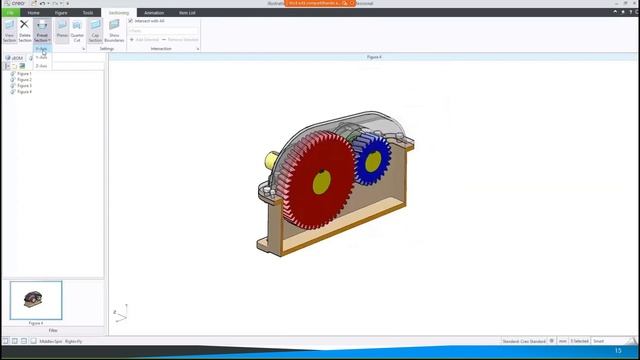Click the 0 Selected status entry
Viewport: 640px width, 360px height.
[x=580, y=341]
